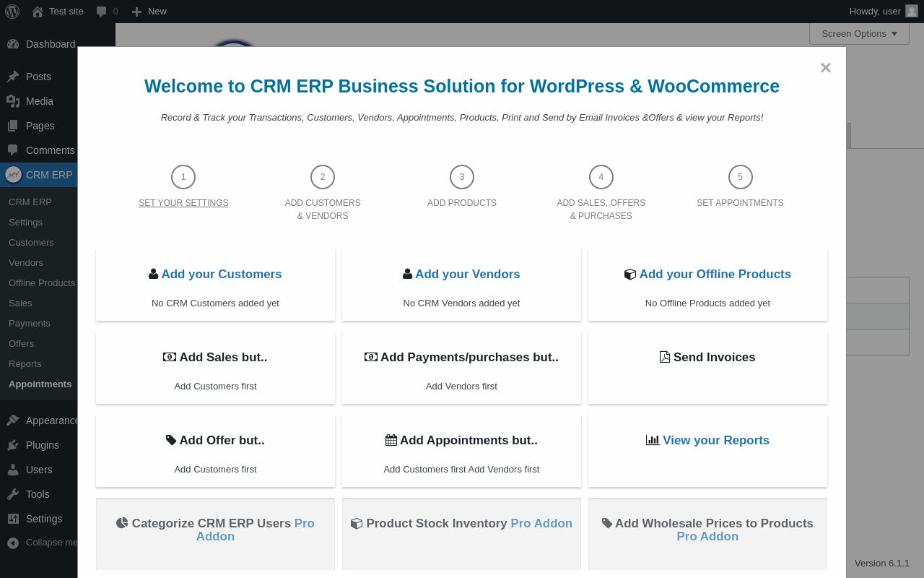Select step 1 Set Your Settings
924x578 pixels.
click(183, 203)
